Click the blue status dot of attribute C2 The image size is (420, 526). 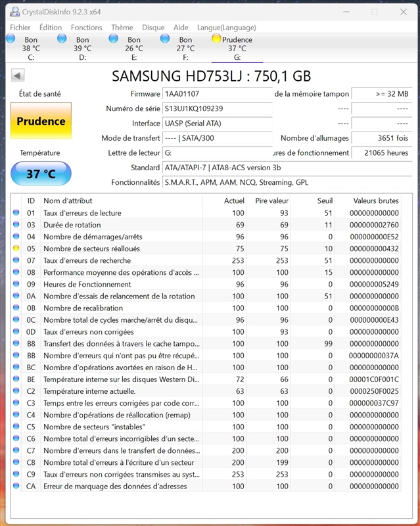[16, 391]
